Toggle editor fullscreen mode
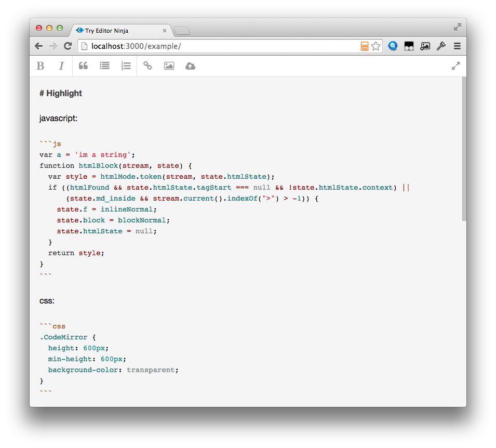Image resolution: width=496 pixels, height=448 pixels. (x=455, y=66)
